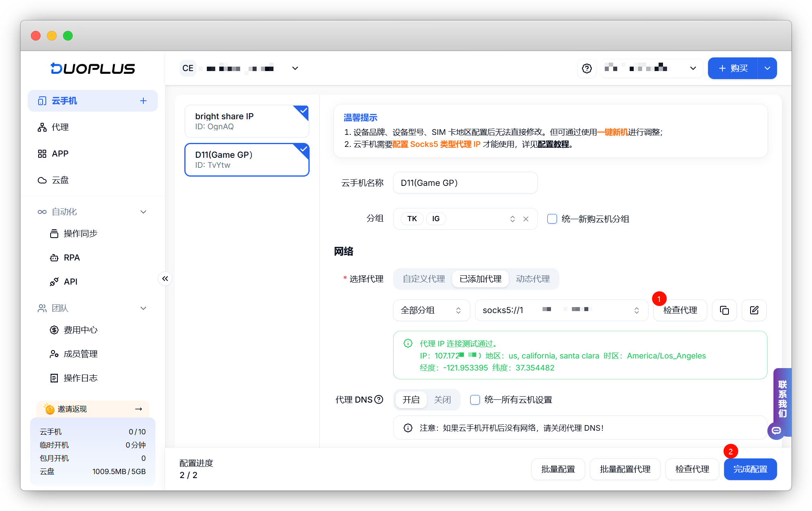
Task: Click the 云手机名称 input field
Action: [x=465, y=183]
